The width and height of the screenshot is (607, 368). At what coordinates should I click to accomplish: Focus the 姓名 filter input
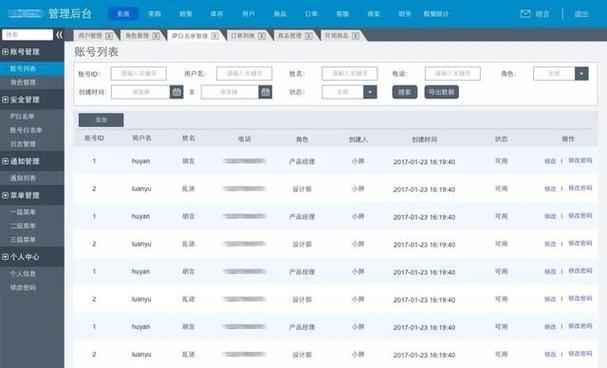click(x=350, y=74)
